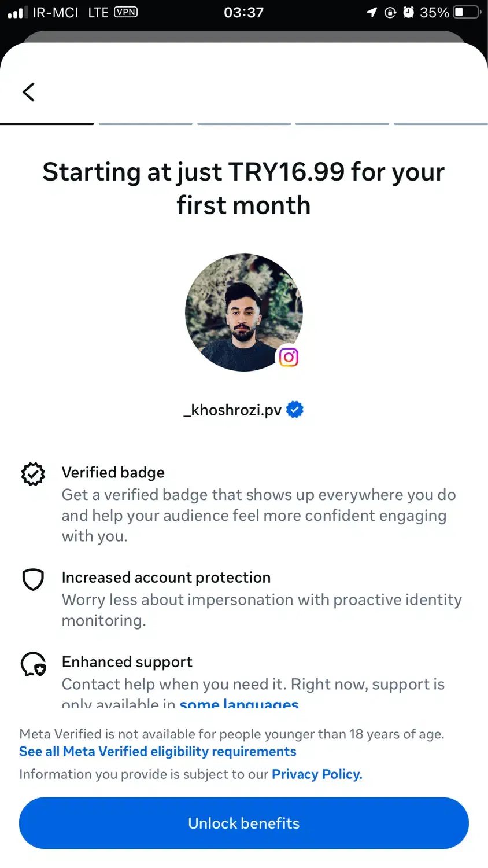Tap the Verified badge heading

pos(113,472)
